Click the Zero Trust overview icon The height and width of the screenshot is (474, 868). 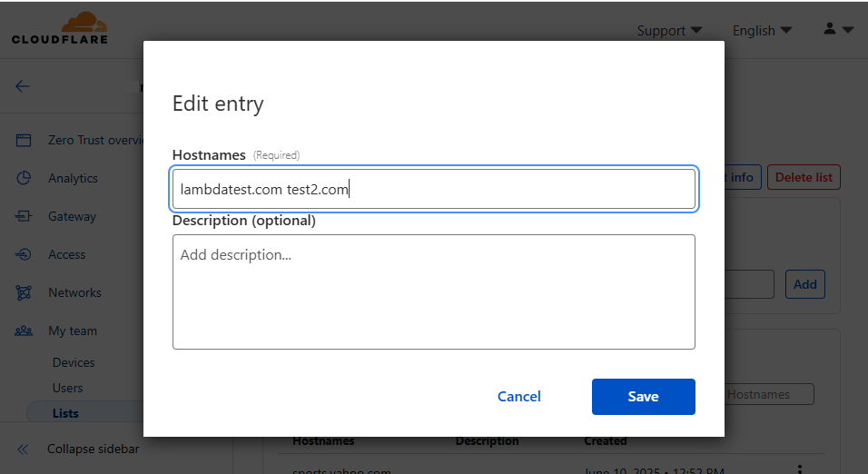click(24, 141)
